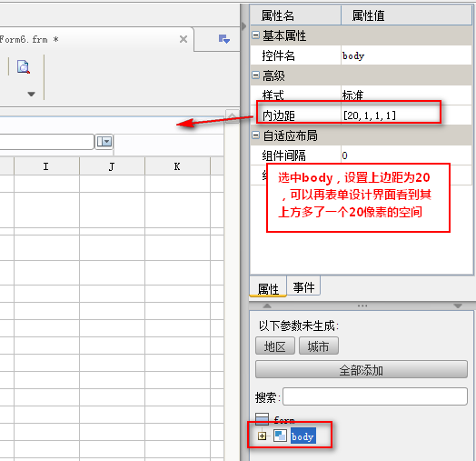
Task: Open the tab list dropdown icon
Action: [224, 39]
